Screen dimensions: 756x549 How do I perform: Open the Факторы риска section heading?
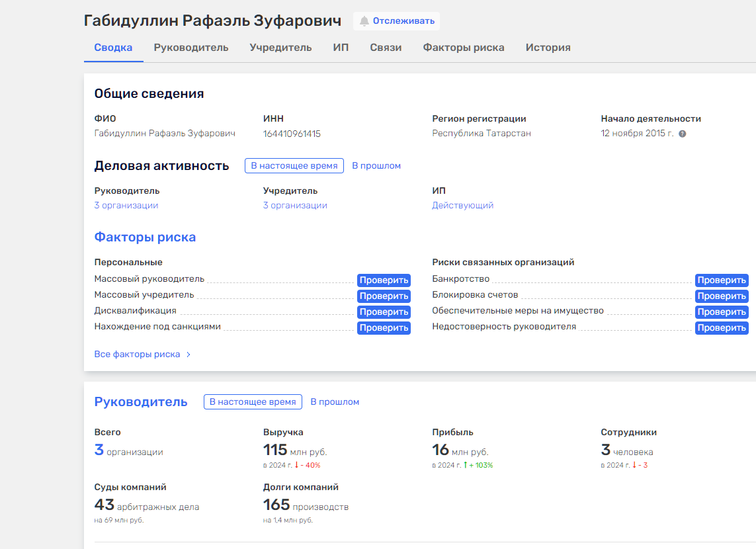pos(145,237)
